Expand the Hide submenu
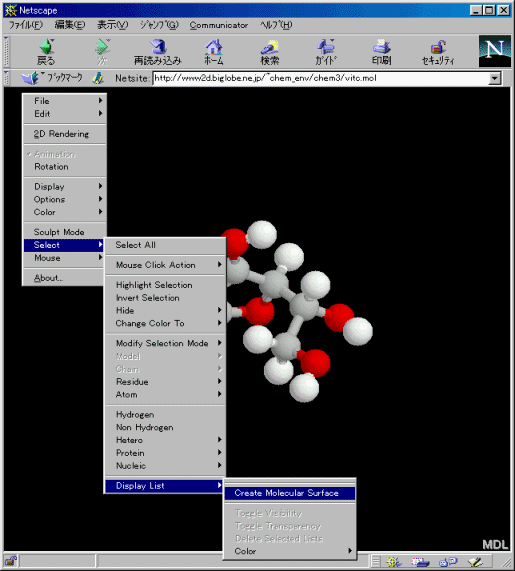 coord(165,310)
